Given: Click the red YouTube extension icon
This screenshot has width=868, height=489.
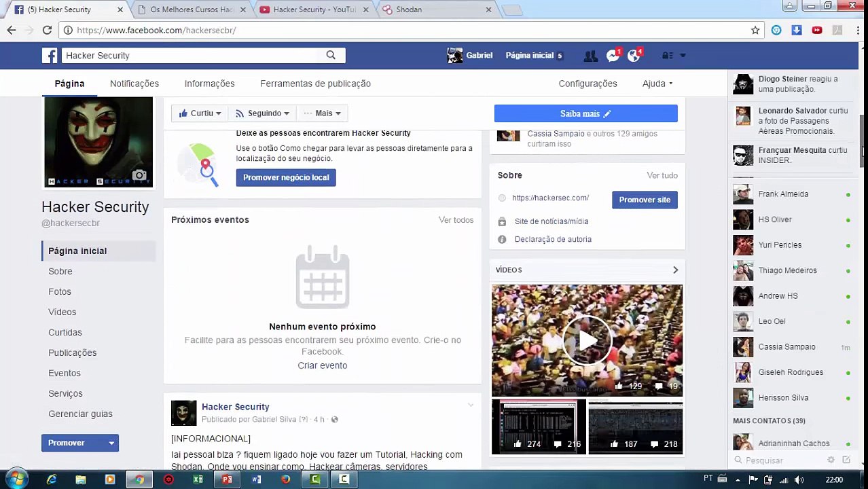Looking at the screenshot, I should 817,30.
